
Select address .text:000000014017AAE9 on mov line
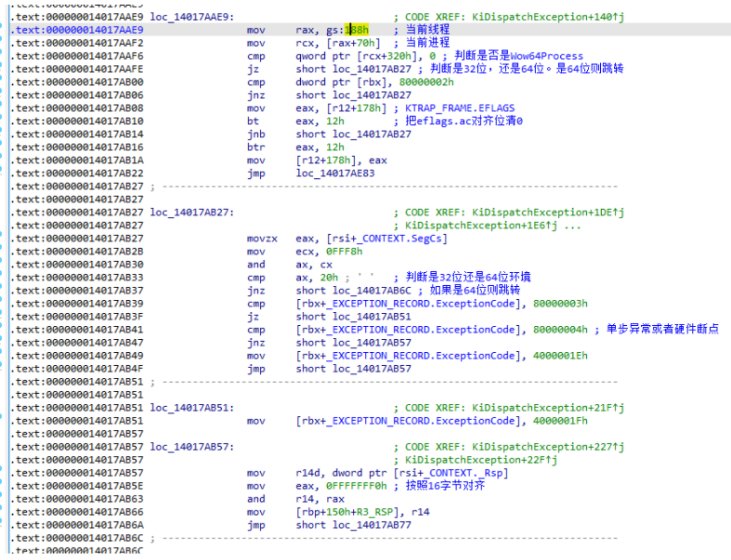tap(77, 30)
